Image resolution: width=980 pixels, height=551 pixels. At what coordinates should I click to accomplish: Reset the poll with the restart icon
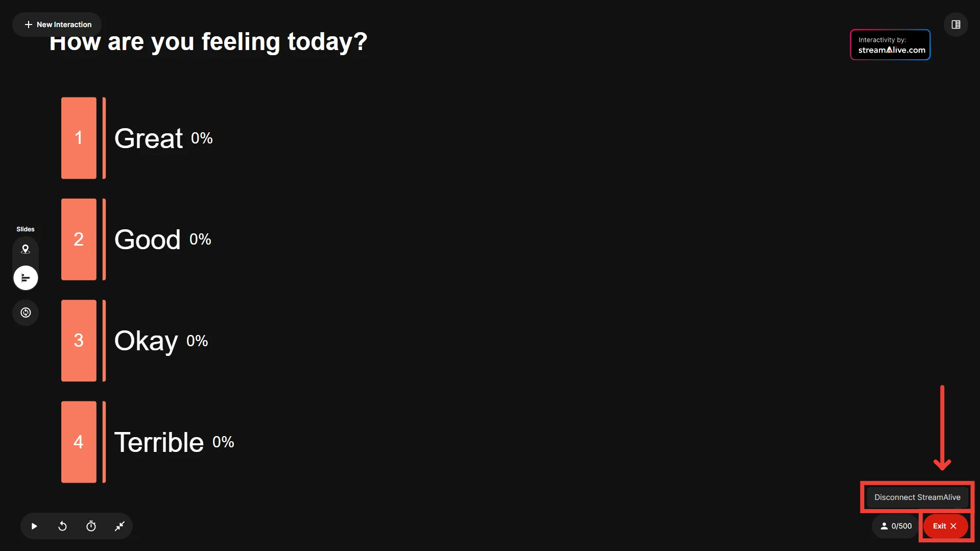click(x=62, y=526)
